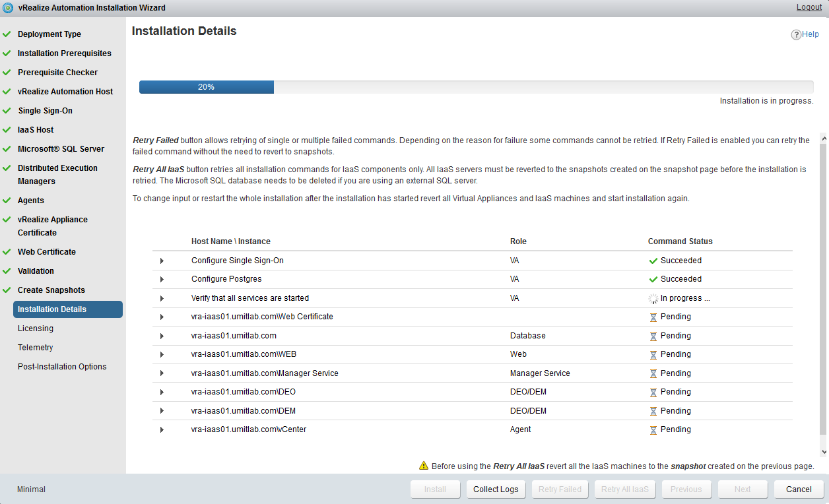Viewport: 829px width, 504px height.
Task: Click green check beside Configure Postgres Succeeded
Action: tap(653, 279)
